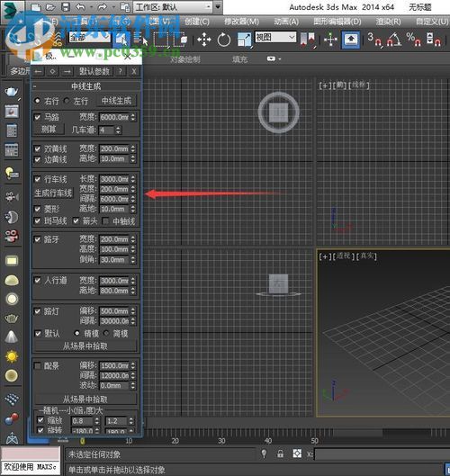Click the Select and Manipulate crosshair icon
The height and width of the screenshot is (476, 450).
pyautogui.click(x=330, y=40)
